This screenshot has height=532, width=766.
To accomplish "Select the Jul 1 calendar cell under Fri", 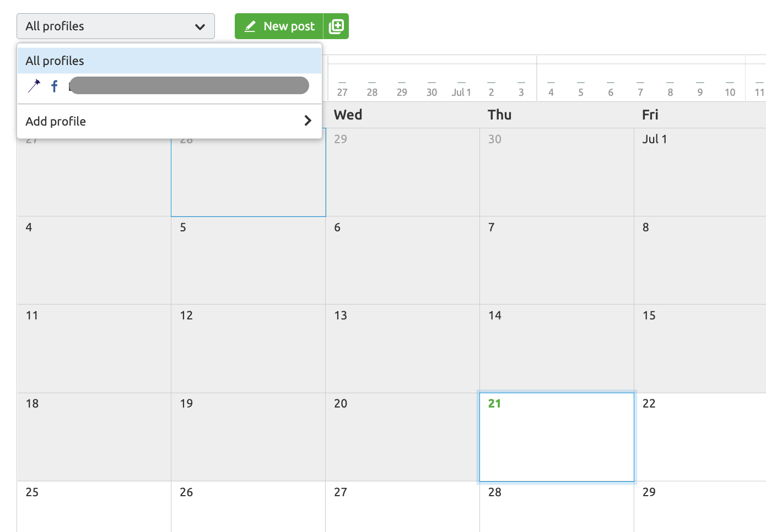I will (x=699, y=172).
